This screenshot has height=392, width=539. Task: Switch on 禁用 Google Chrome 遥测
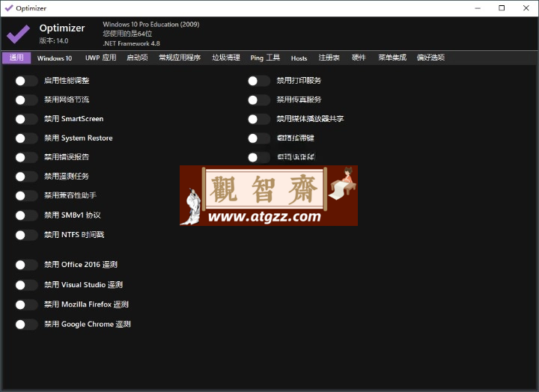click(26, 325)
